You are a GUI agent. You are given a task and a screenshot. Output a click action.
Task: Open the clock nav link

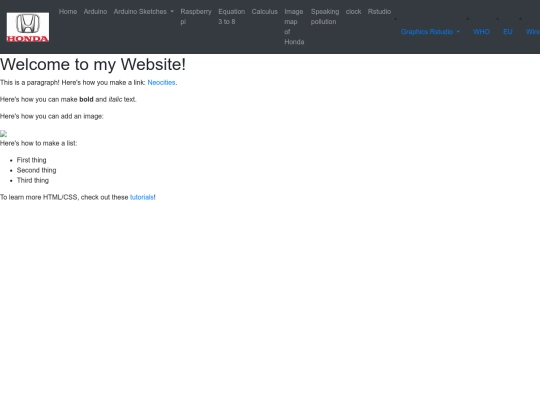click(353, 12)
